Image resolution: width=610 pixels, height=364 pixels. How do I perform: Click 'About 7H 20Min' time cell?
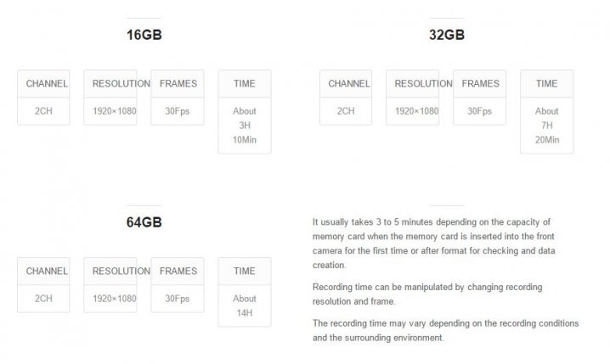tap(546, 126)
